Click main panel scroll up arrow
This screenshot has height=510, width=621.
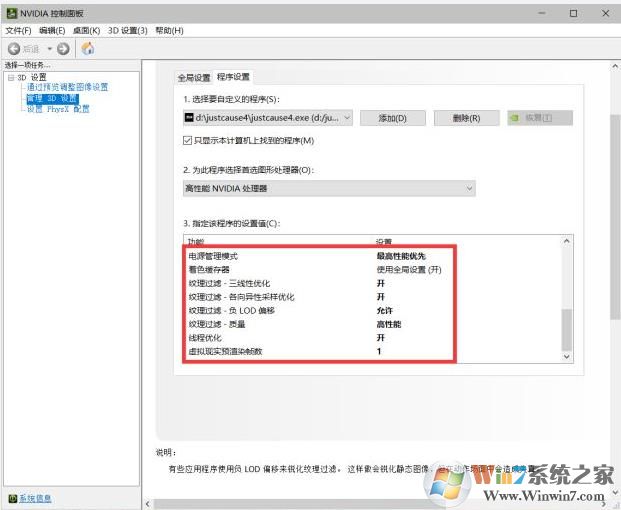(x=615, y=66)
